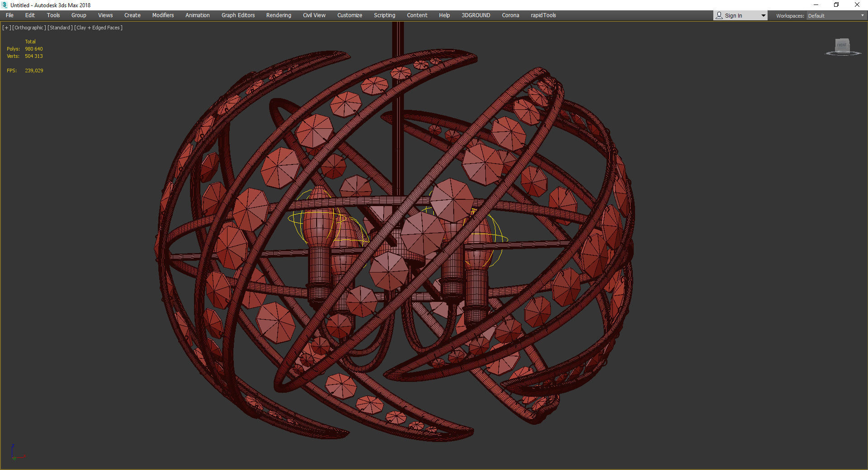Click the Polys count value 980 640
Image resolution: width=868 pixels, height=470 pixels.
click(34, 49)
